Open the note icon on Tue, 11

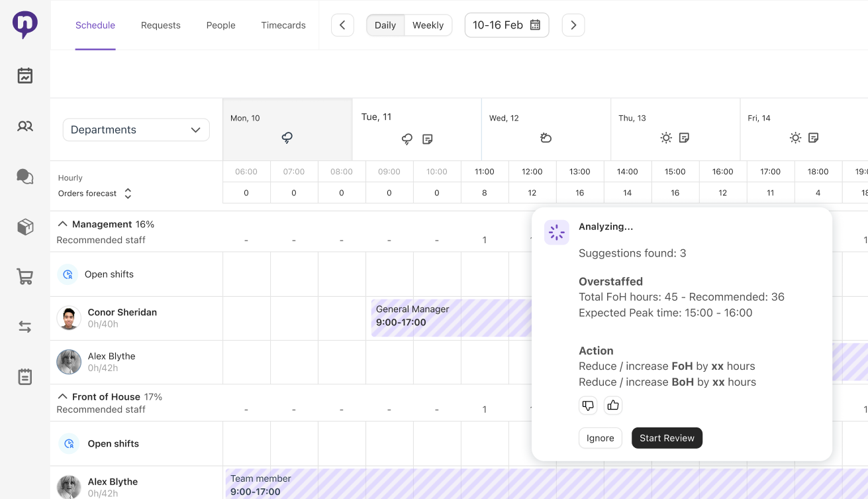click(428, 139)
